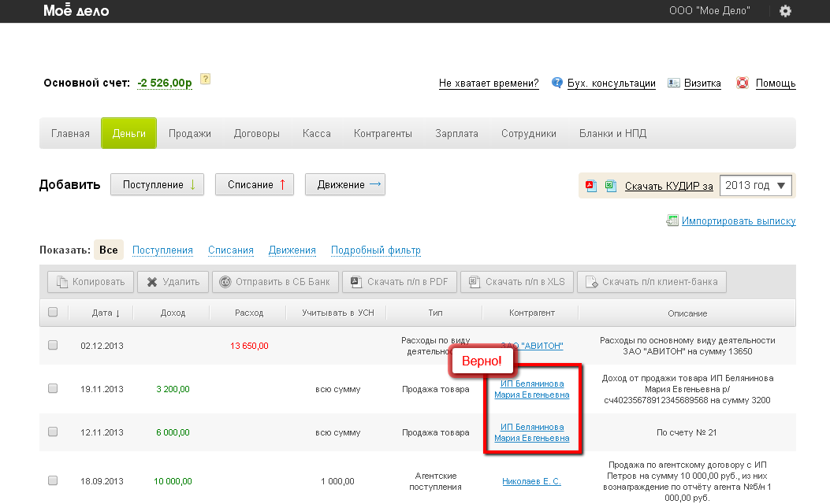830x504 pixels.
Task: Click the Визитка card icon
Action: pos(673,83)
